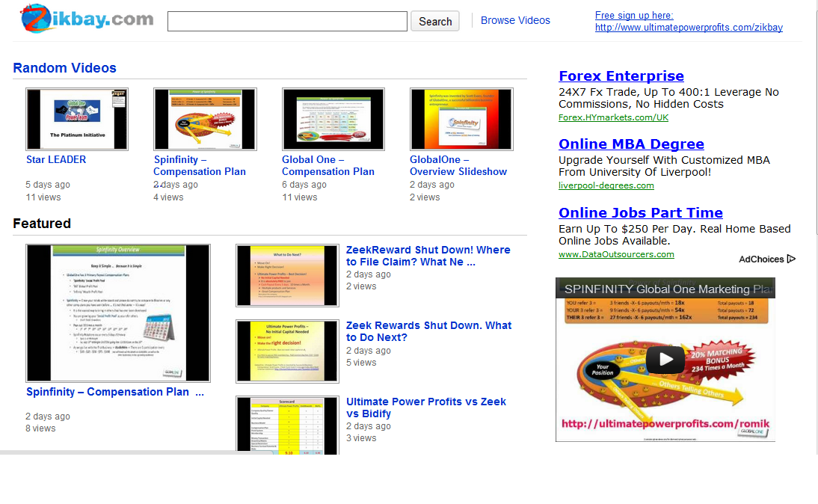Click the Random Videos heading
818x504 pixels.
click(65, 68)
